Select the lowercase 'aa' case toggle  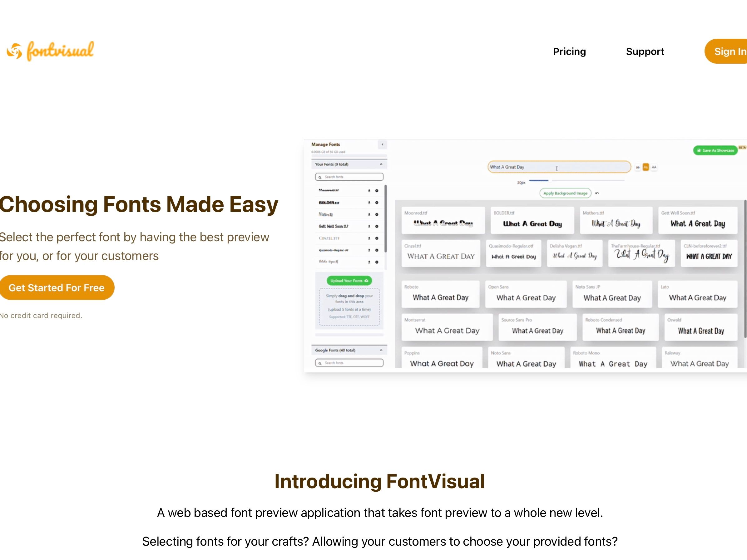click(x=638, y=167)
